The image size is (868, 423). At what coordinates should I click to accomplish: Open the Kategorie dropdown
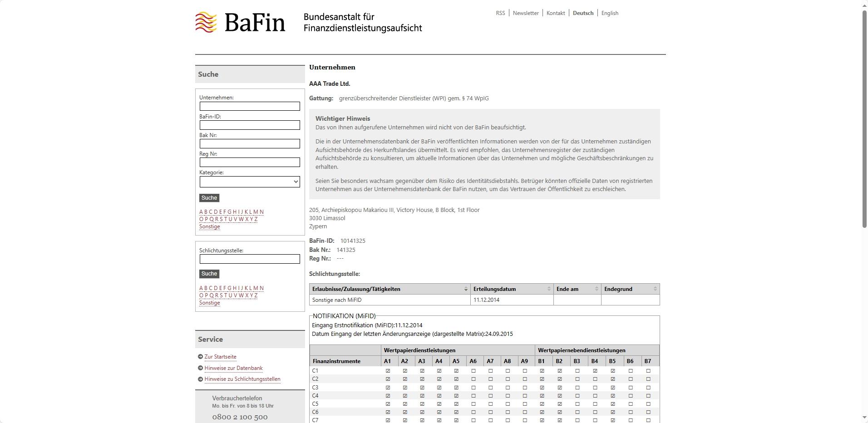click(250, 182)
